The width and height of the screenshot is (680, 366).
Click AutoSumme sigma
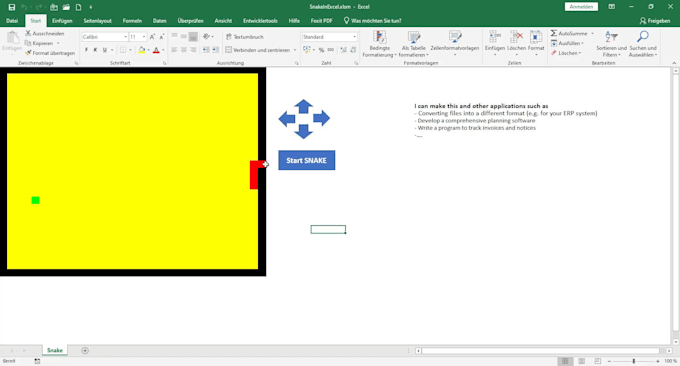point(569,33)
